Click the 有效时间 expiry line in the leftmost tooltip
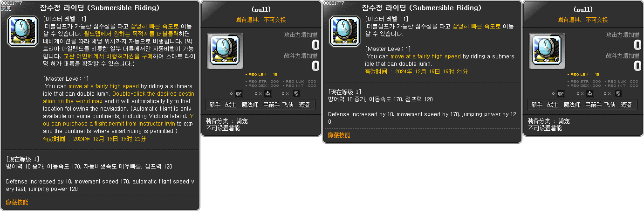 [95, 139]
